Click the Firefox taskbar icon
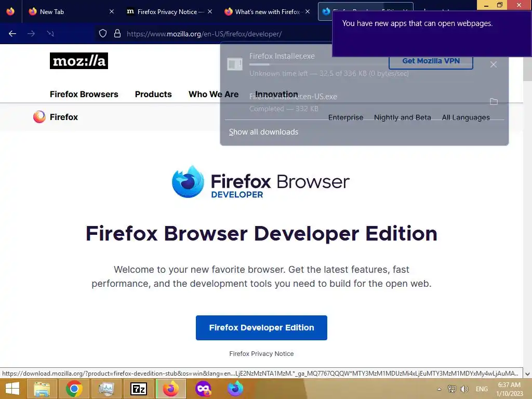 pyautogui.click(x=171, y=389)
